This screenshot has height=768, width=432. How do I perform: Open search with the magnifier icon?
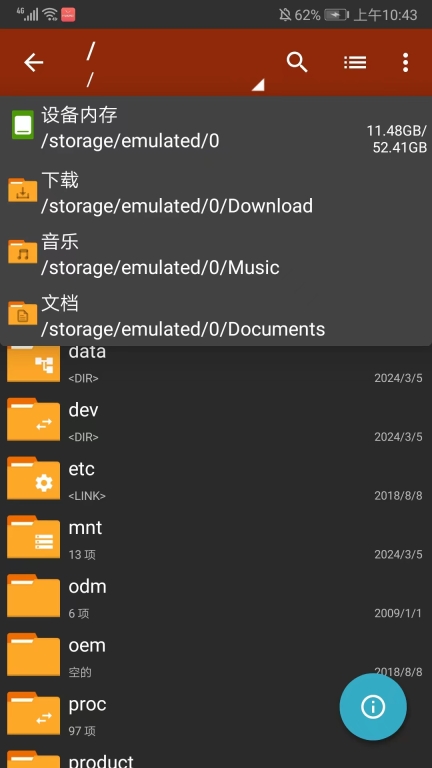click(x=297, y=63)
